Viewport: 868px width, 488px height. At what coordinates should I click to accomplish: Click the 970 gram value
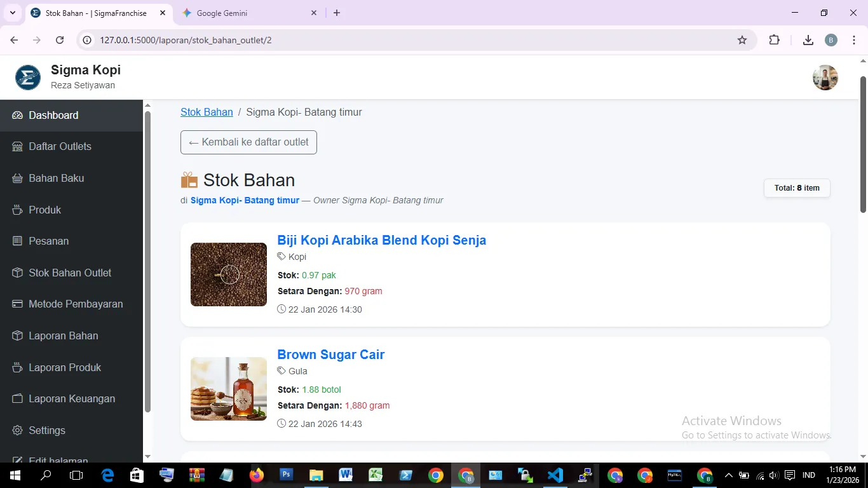coord(363,291)
